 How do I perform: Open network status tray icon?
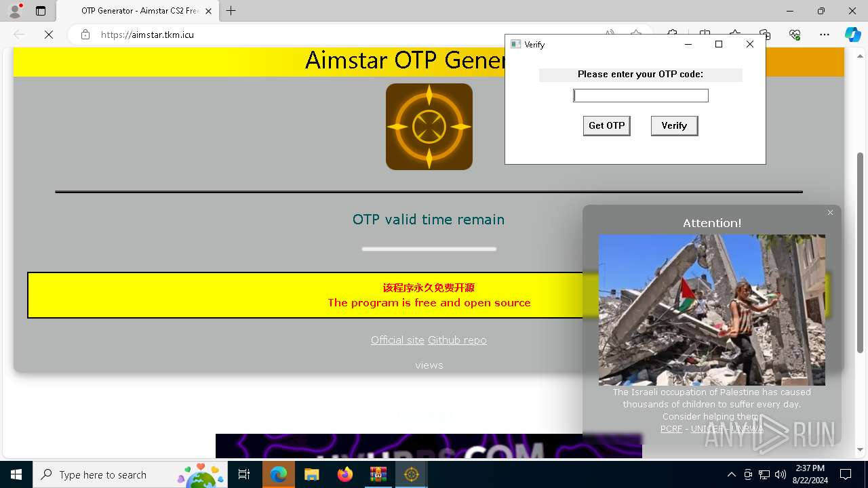click(x=764, y=474)
